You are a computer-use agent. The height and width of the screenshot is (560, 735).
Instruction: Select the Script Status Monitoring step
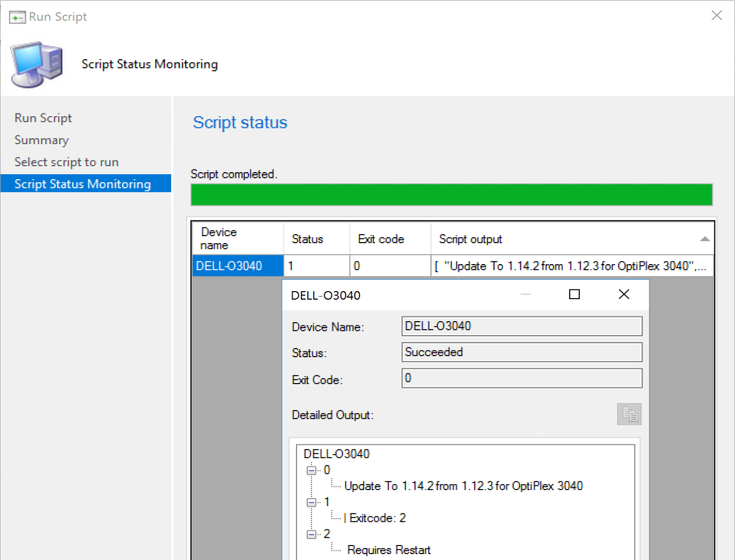[x=82, y=184]
